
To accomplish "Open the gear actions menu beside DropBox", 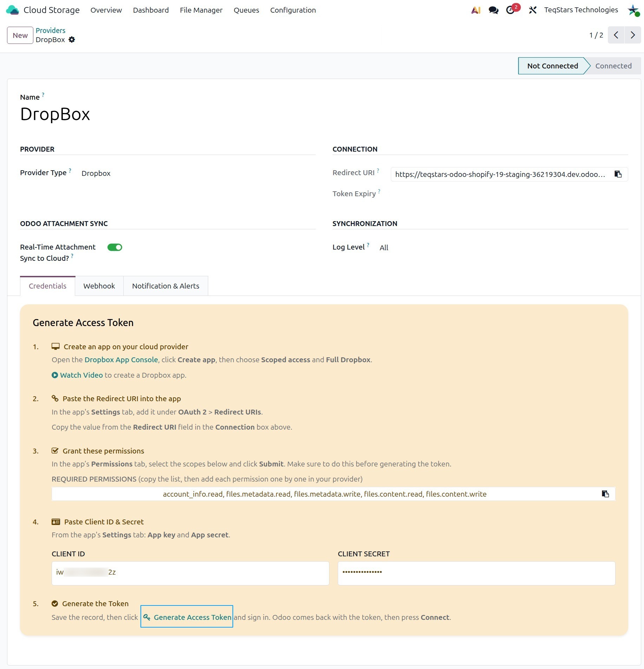I will (x=72, y=40).
